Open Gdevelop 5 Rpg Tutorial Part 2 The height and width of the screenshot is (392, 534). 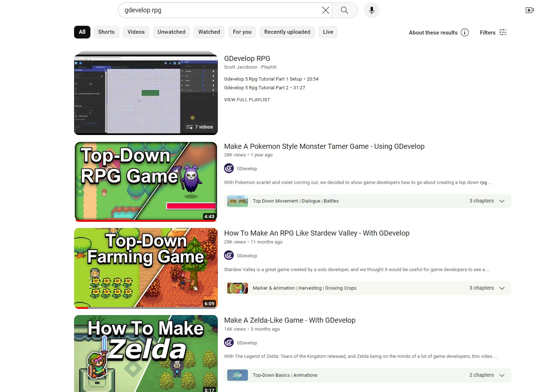256,88
